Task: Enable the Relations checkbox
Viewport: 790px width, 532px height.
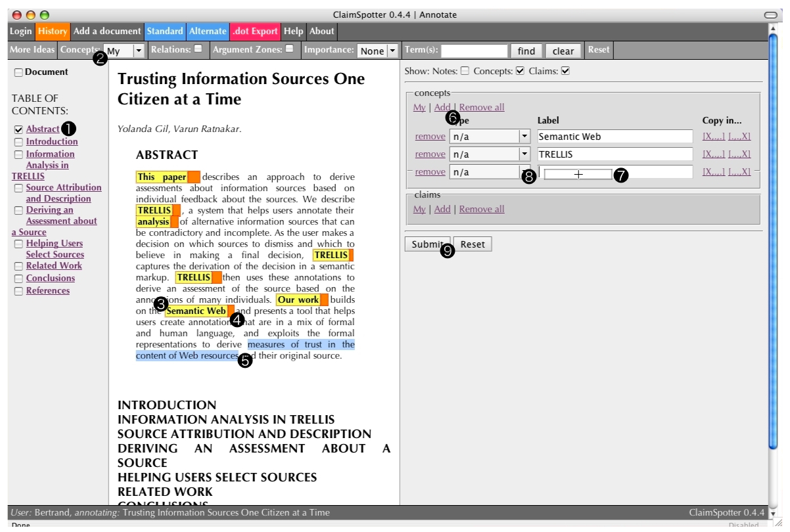Action: tap(198, 48)
